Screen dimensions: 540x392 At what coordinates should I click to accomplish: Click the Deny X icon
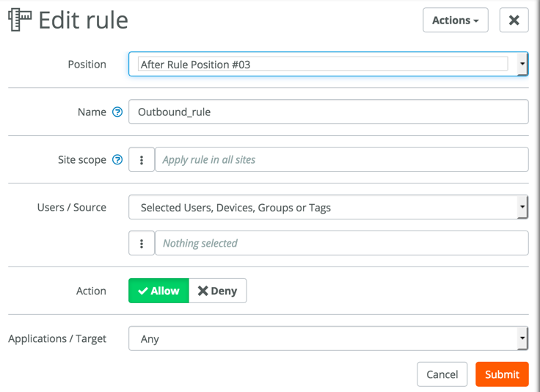[202, 291]
